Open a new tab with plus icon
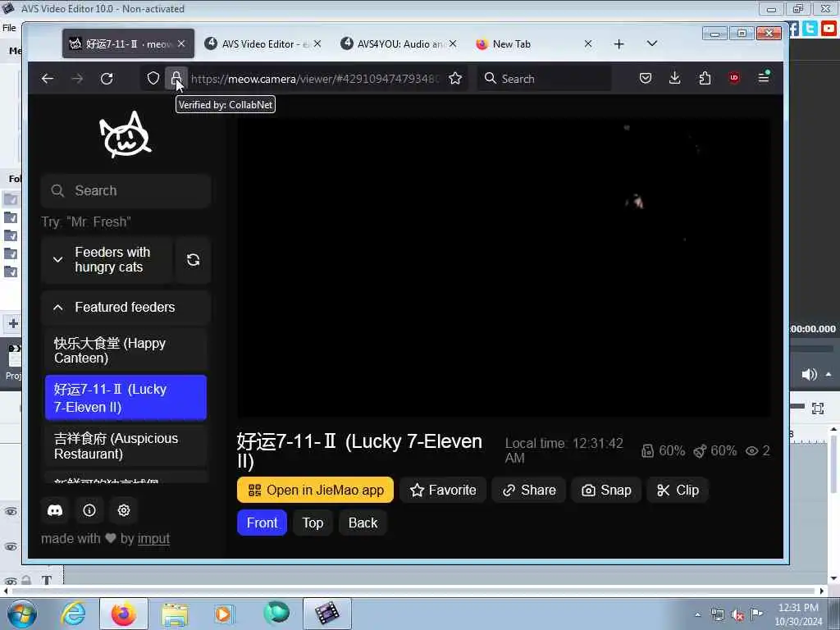This screenshot has width=840, height=630. pos(619,44)
